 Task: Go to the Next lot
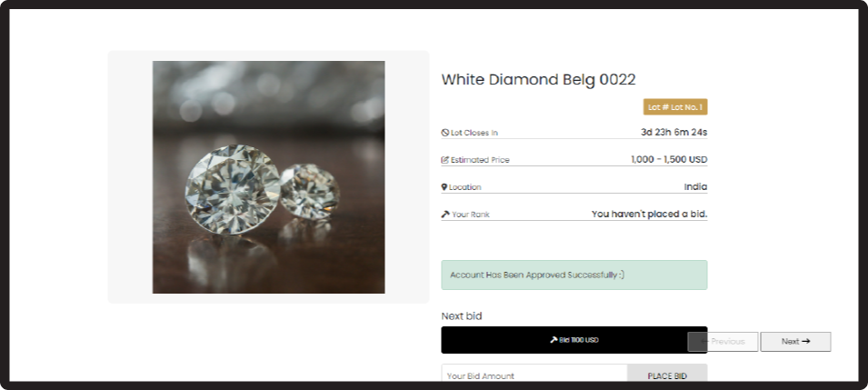click(795, 342)
